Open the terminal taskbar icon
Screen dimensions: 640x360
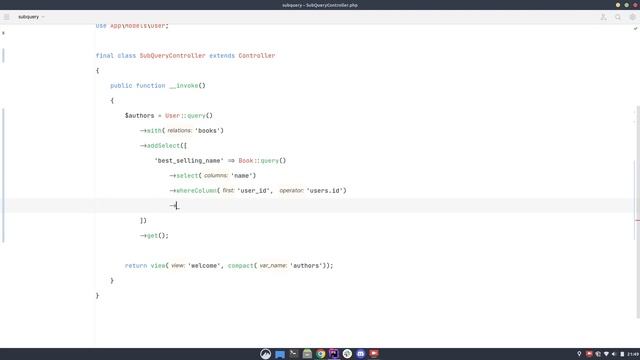(293, 354)
